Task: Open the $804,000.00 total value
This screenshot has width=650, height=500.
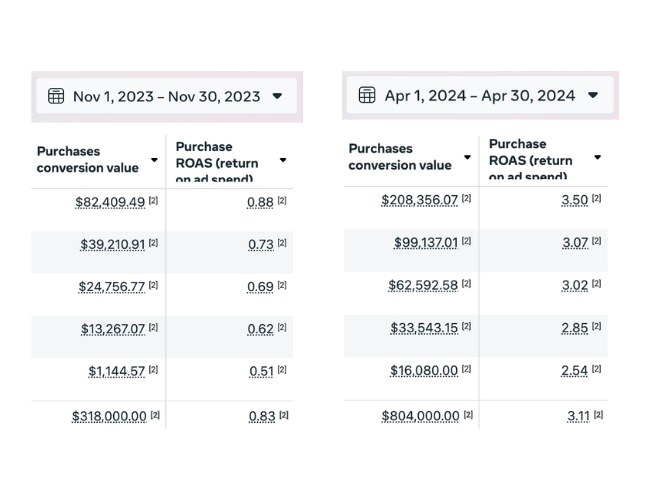Action: 421,415
